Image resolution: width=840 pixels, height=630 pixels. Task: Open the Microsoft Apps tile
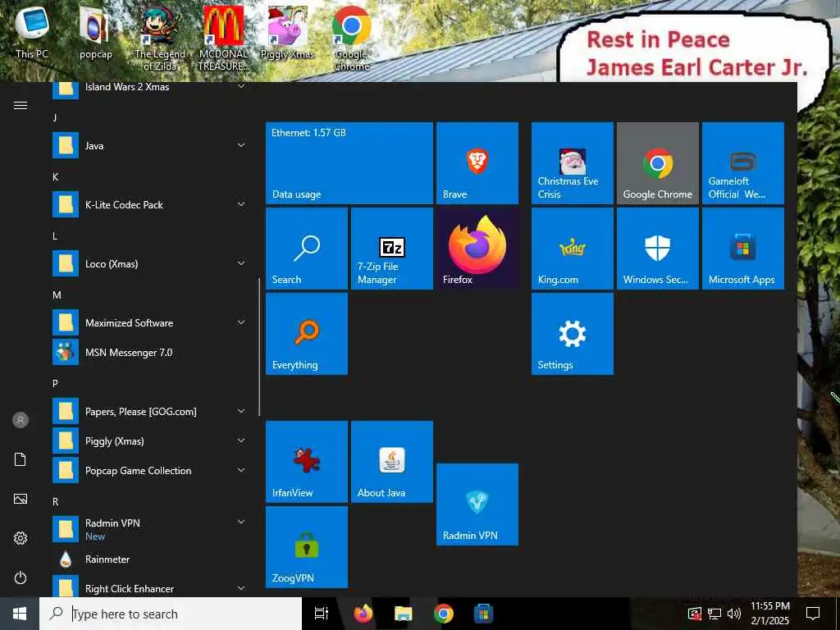[x=742, y=249]
